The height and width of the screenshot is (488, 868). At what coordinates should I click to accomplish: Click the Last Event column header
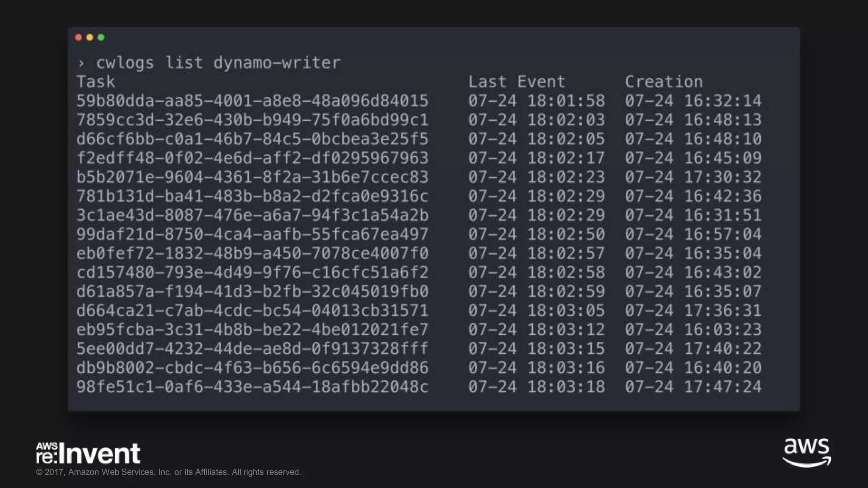(517, 82)
